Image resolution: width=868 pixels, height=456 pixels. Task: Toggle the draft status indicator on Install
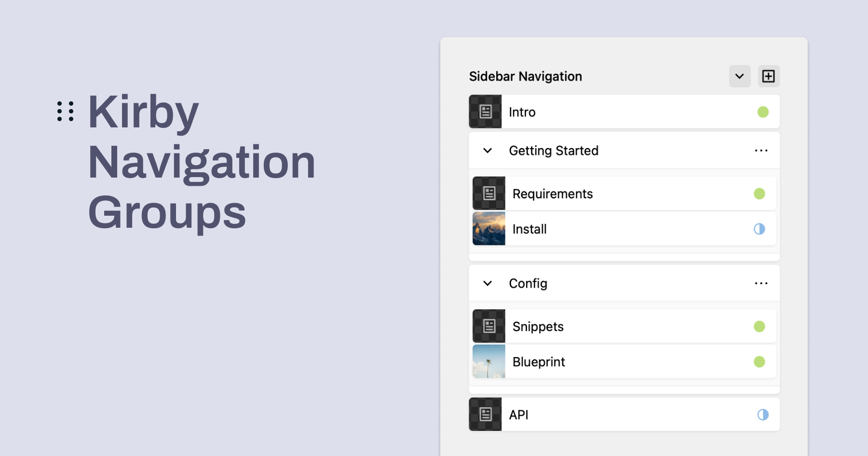pos(759,229)
